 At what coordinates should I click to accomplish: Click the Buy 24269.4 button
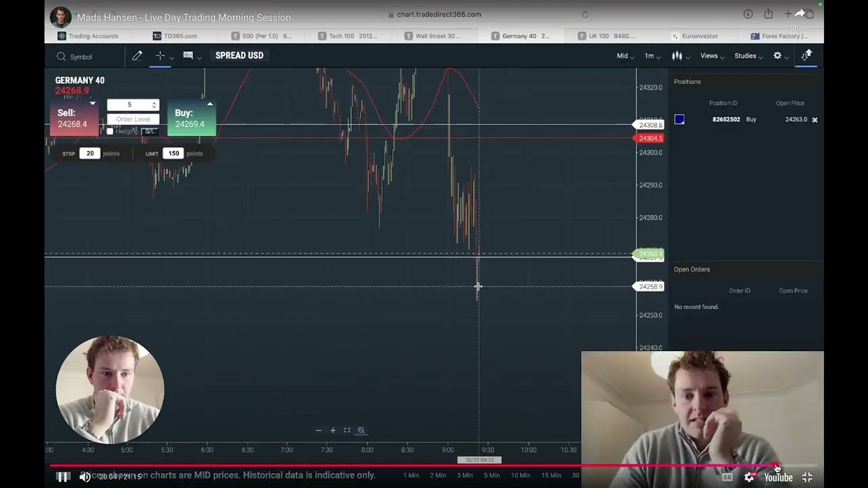click(x=192, y=119)
